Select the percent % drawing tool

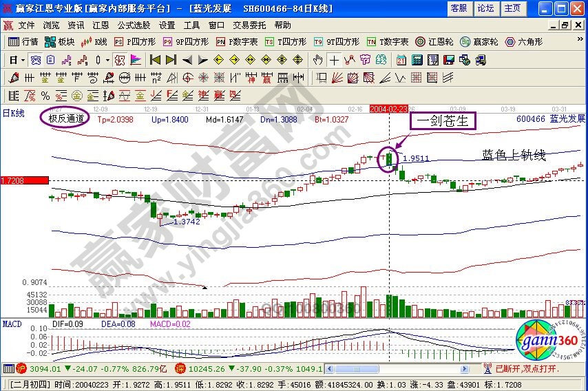point(45,95)
